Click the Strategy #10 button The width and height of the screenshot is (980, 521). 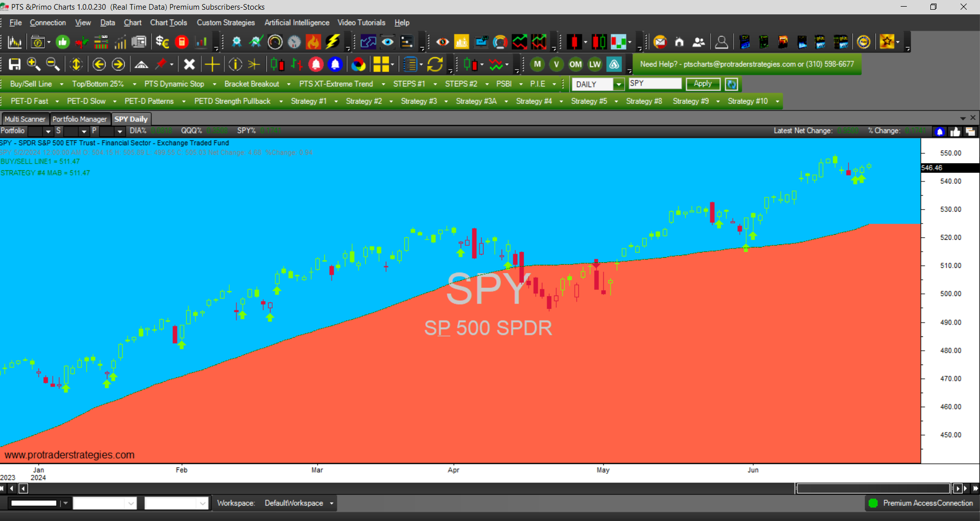click(x=748, y=101)
